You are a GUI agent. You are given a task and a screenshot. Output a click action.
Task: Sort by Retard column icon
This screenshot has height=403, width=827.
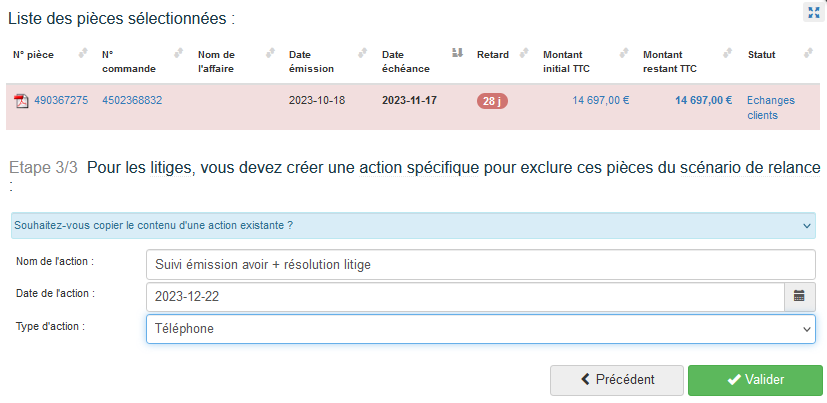coord(523,52)
